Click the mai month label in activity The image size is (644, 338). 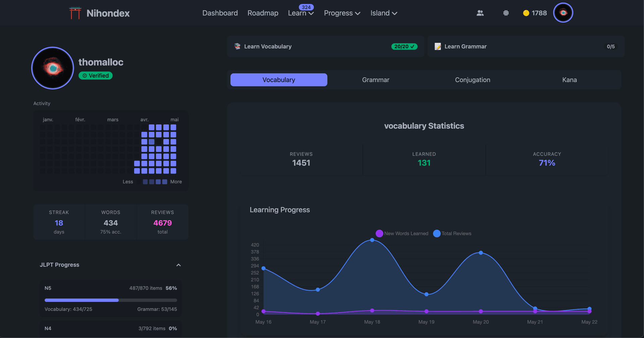[x=174, y=120]
